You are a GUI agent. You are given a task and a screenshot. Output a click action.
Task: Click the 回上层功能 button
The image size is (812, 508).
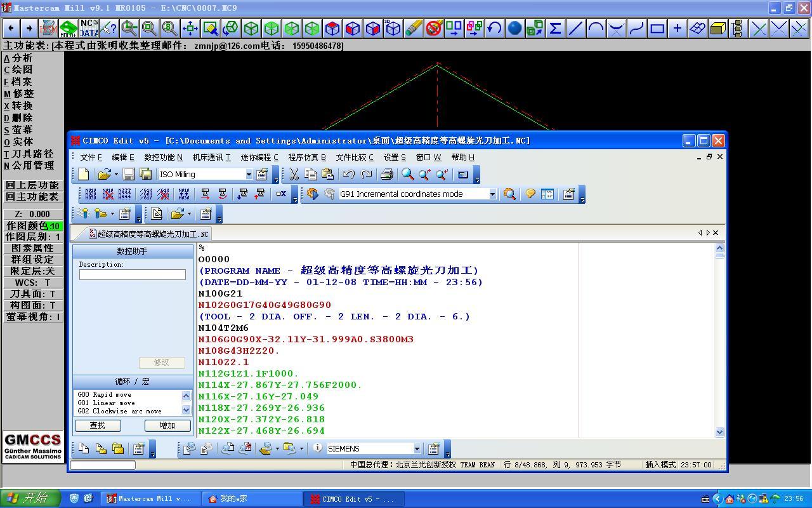(32, 185)
